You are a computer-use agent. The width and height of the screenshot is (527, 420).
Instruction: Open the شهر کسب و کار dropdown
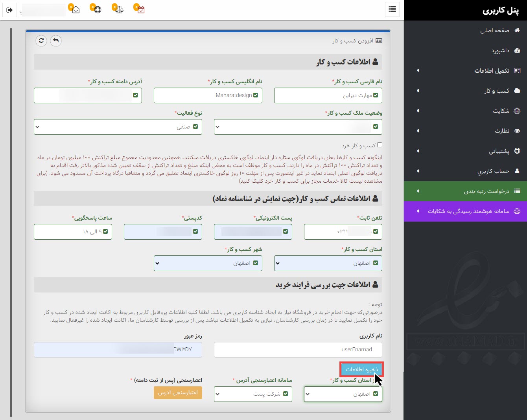208,263
